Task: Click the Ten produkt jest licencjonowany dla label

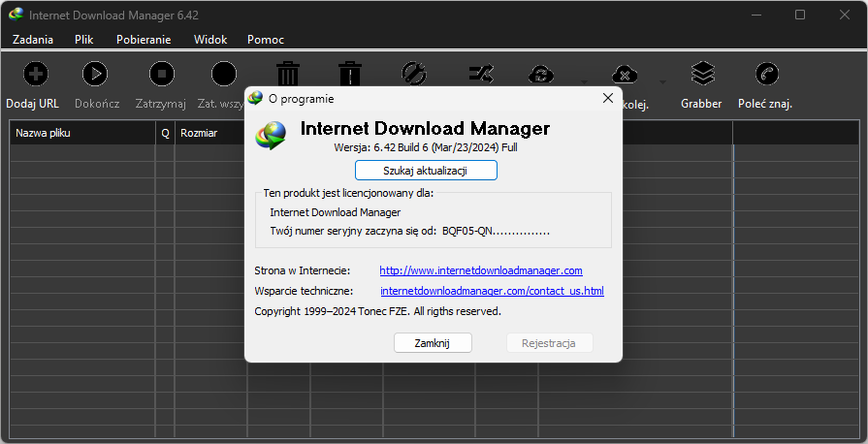Action: [x=349, y=193]
